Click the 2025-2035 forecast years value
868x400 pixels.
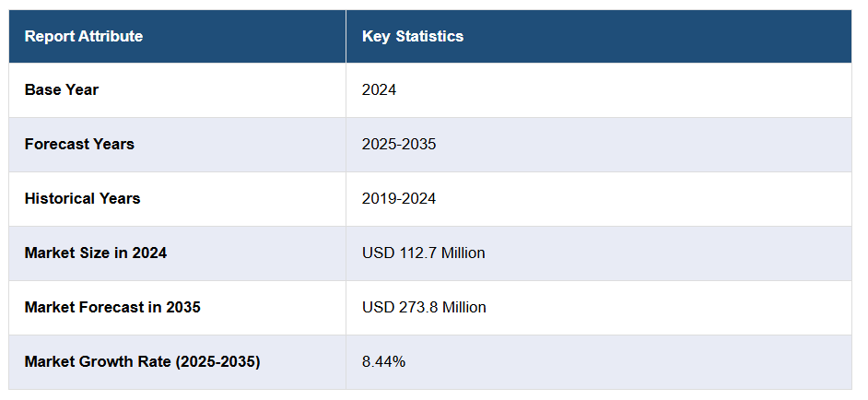(399, 145)
